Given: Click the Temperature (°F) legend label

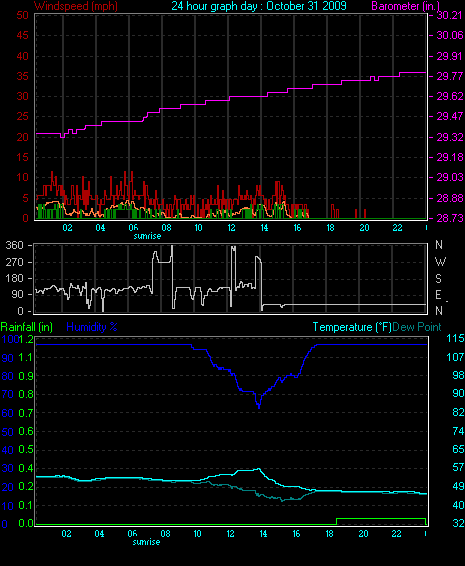Looking at the screenshot, I should 352,327.
